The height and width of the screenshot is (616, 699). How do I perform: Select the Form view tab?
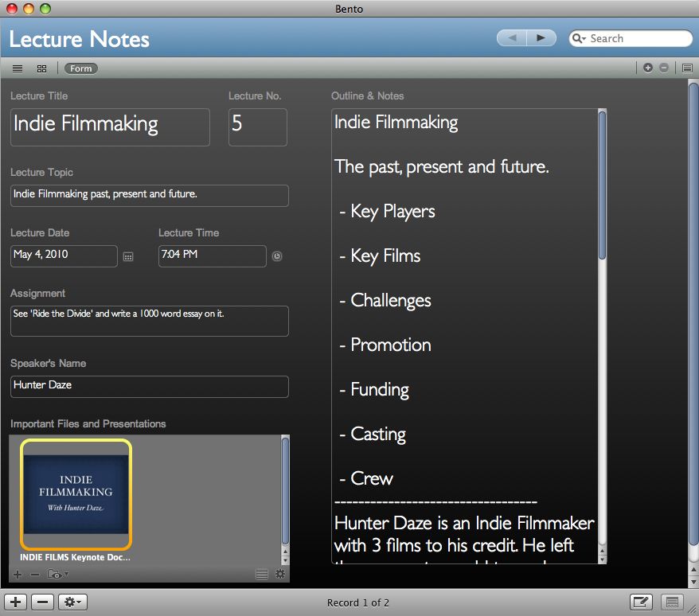click(x=80, y=68)
